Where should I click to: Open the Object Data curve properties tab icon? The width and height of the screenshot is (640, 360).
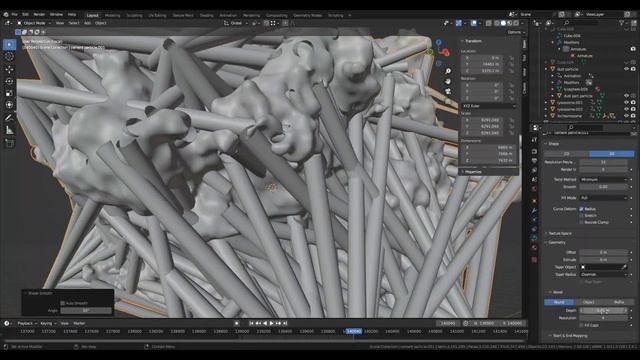coord(534,239)
